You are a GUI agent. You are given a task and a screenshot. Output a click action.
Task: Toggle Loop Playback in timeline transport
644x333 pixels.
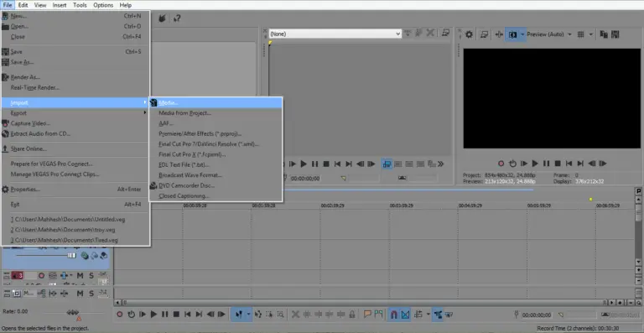[x=131, y=315]
